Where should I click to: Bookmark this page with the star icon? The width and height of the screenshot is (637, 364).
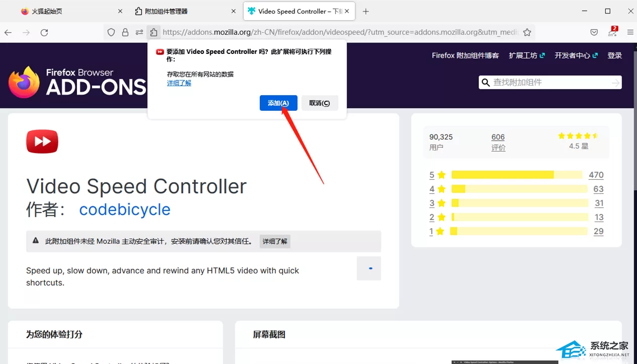[527, 32]
